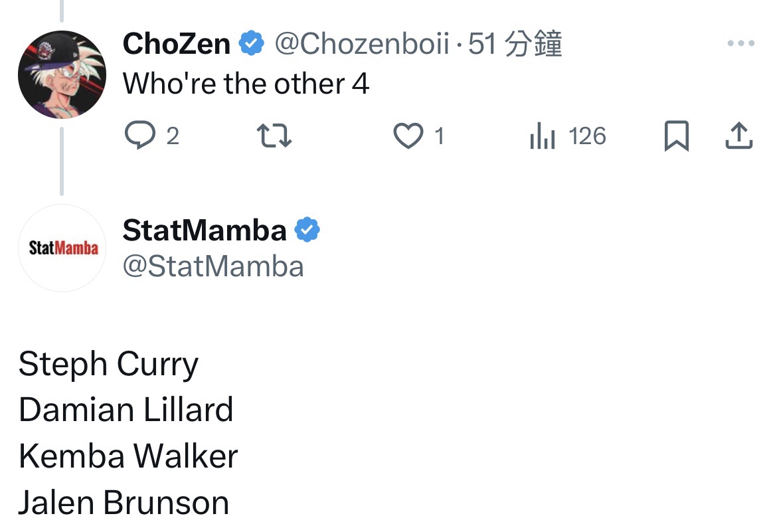
Task: Click the reply count number 2
Action: tap(172, 137)
